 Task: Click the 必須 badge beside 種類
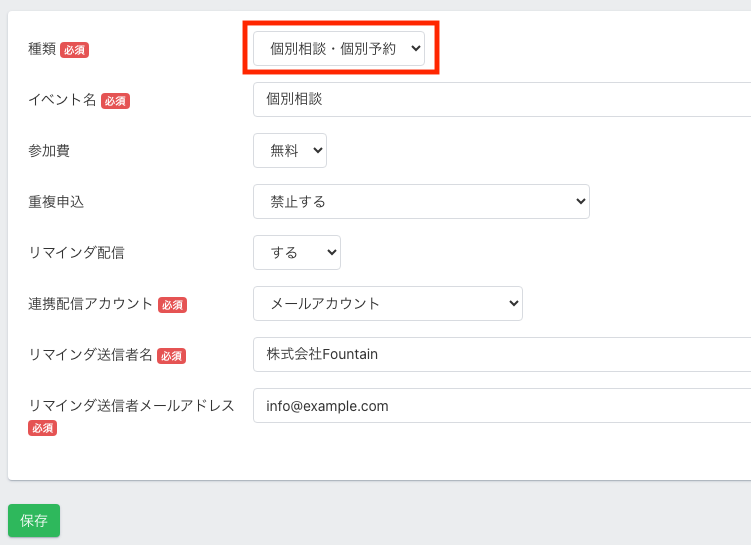click(74, 50)
